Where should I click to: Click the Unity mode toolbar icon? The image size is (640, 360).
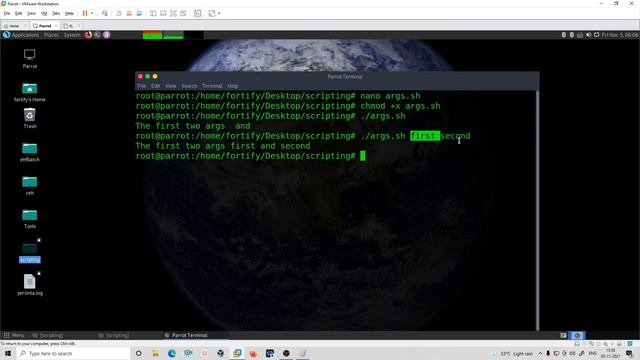pyautogui.click(x=183, y=13)
